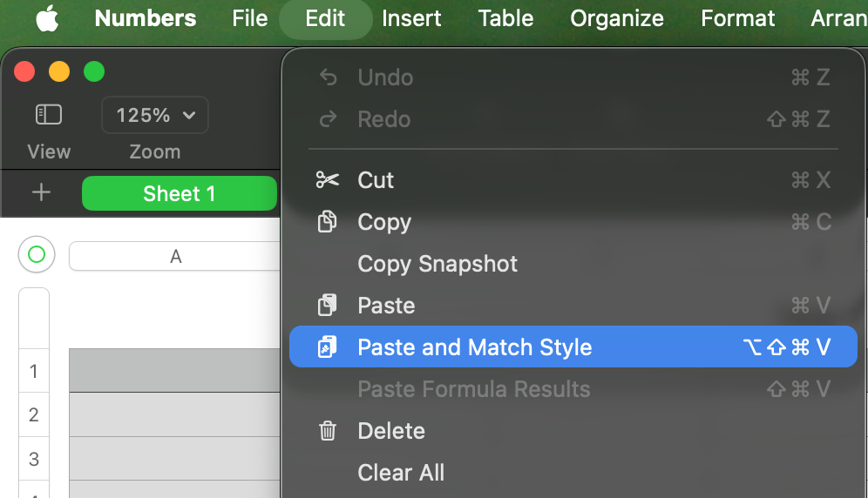Open the Format menu
868x498 pixels.
(737, 18)
